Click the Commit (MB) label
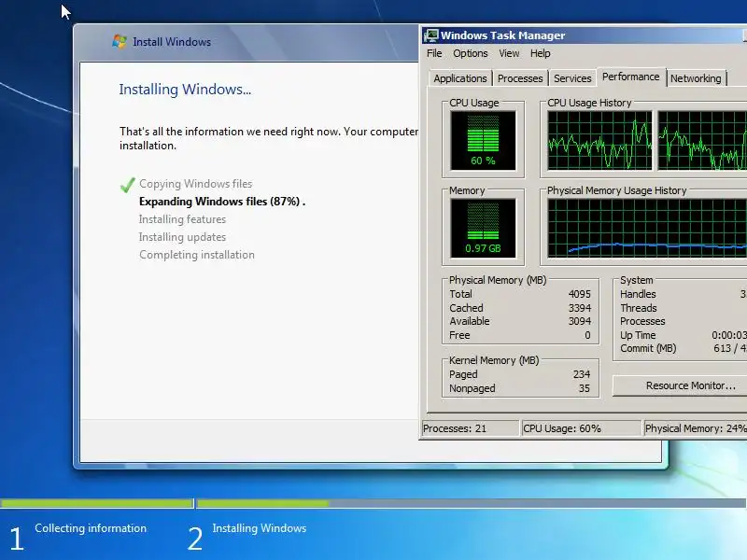Viewport: 747px width, 560px height. coord(648,348)
